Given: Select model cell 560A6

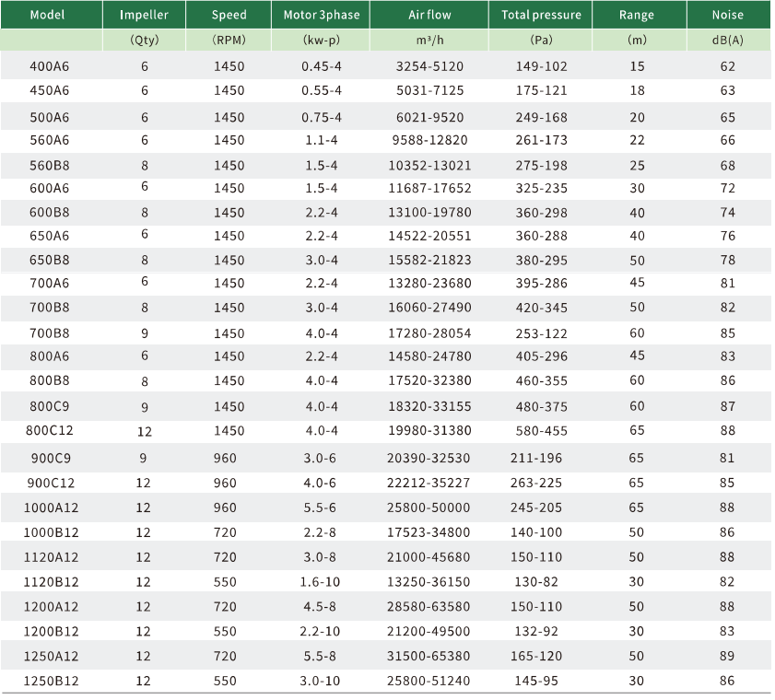Looking at the screenshot, I should click(50, 140).
